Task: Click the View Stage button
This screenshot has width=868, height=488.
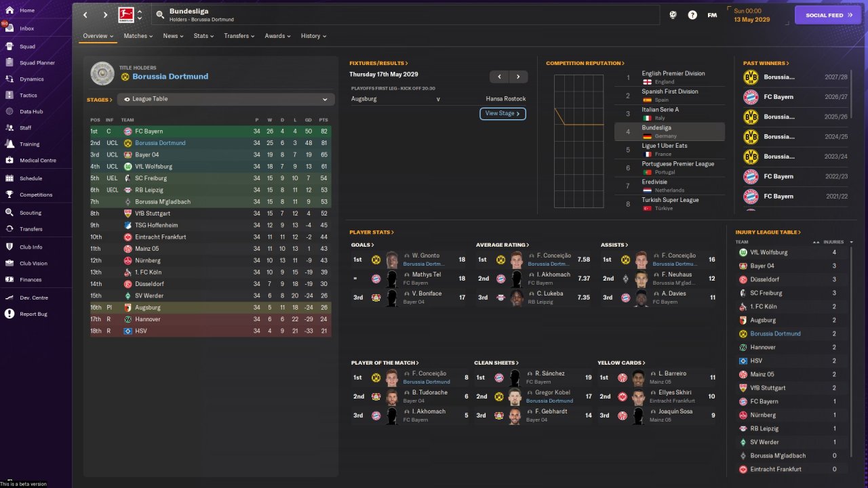Action: coord(502,114)
